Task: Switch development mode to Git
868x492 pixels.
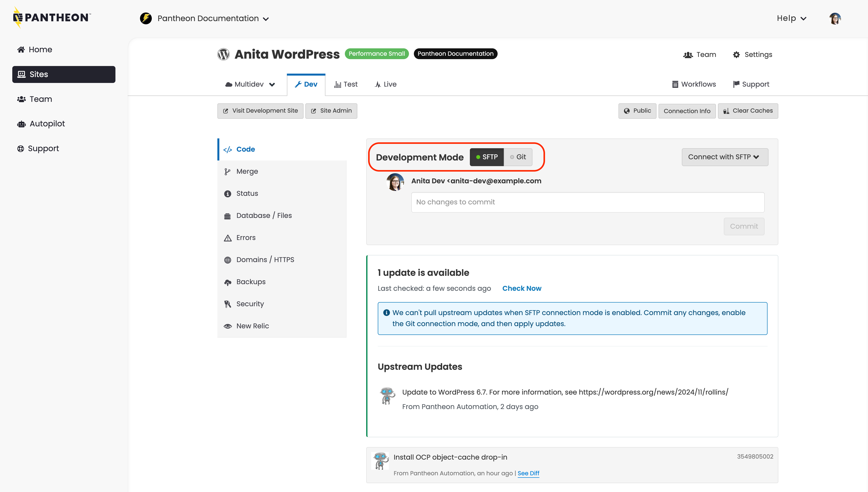Action: 518,157
